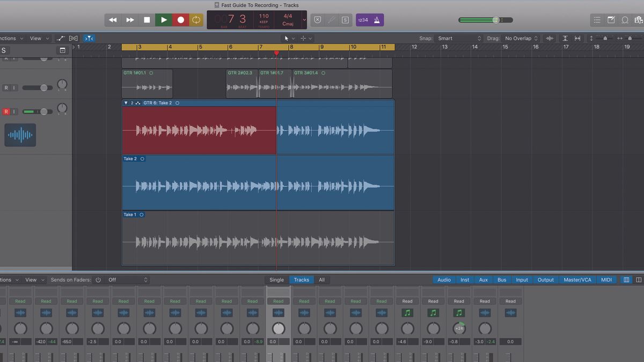644x362 pixels.
Task: Collapse the GTR 6: Take 2 folder triangle
Action: pos(126,102)
